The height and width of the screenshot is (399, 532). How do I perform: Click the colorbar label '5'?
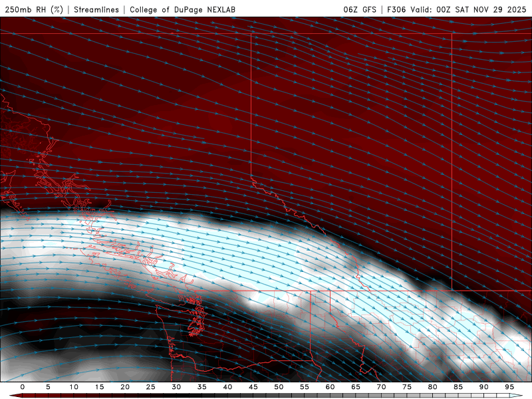pos(48,387)
